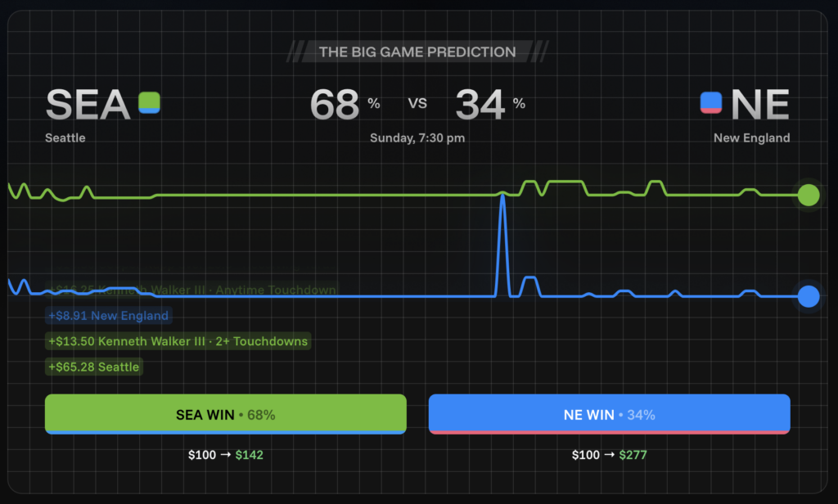Click the faded Anytime Touchdown bet tag
This screenshot has height=504, width=838.
click(192, 290)
